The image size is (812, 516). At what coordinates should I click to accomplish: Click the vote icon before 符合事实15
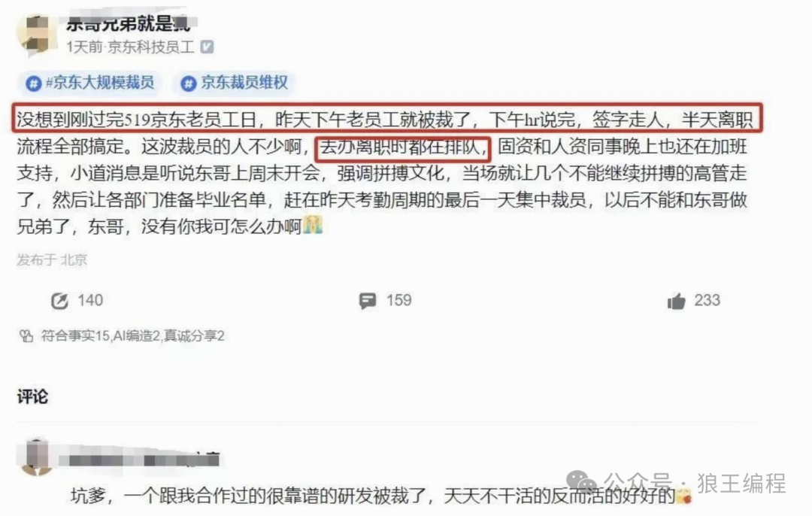(26, 336)
